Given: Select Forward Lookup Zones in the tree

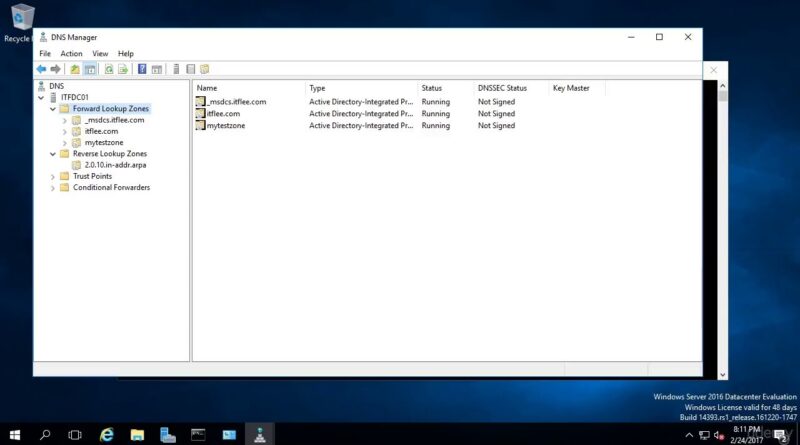Looking at the screenshot, I should point(111,109).
